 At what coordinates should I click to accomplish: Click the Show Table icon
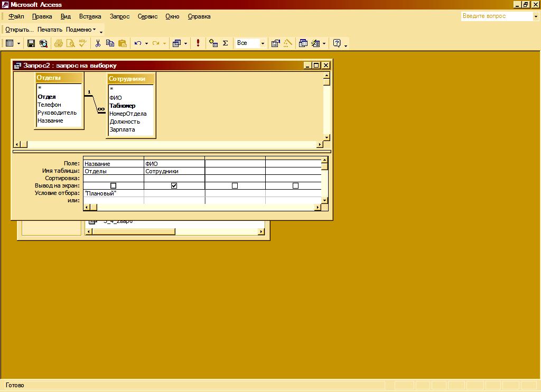(213, 43)
